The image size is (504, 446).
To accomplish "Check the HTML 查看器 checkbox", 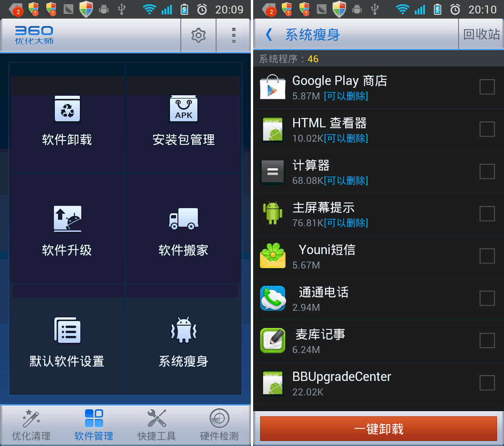I will pos(487,129).
